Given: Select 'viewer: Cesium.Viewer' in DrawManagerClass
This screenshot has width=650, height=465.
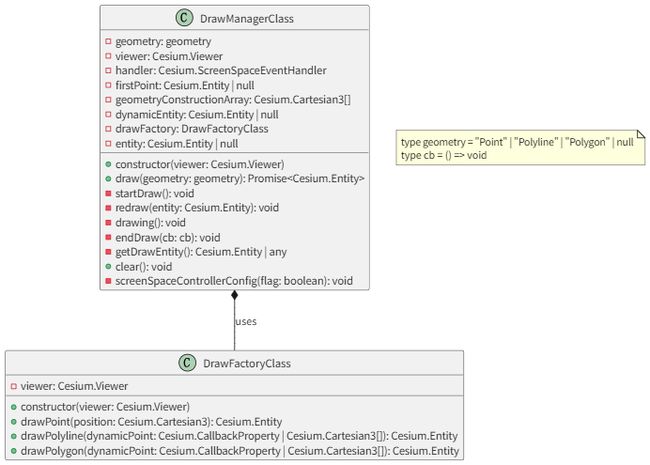Looking at the screenshot, I should pyautogui.click(x=169, y=56).
